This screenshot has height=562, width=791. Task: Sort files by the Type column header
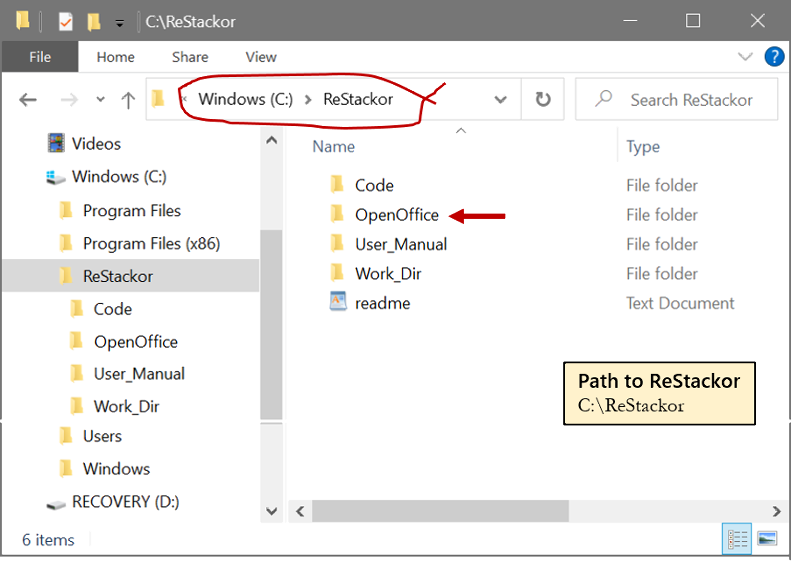tap(643, 146)
